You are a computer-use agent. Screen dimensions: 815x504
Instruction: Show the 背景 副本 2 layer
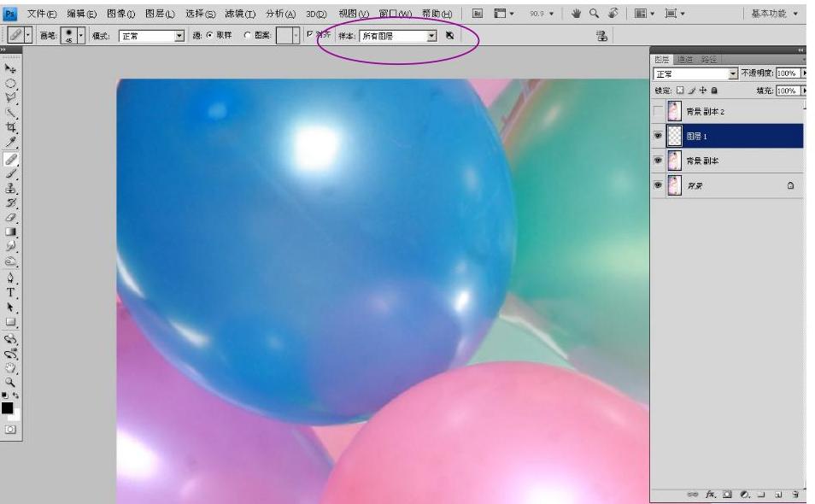click(x=658, y=111)
